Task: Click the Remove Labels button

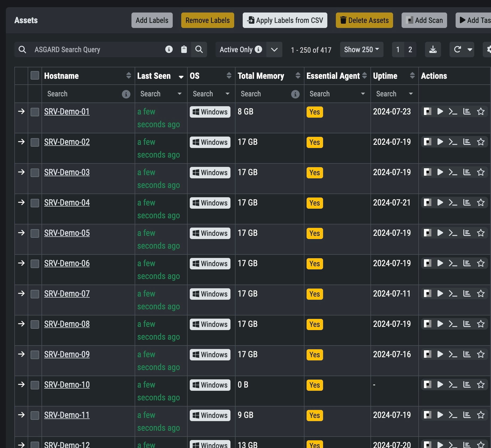Action: click(x=208, y=20)
